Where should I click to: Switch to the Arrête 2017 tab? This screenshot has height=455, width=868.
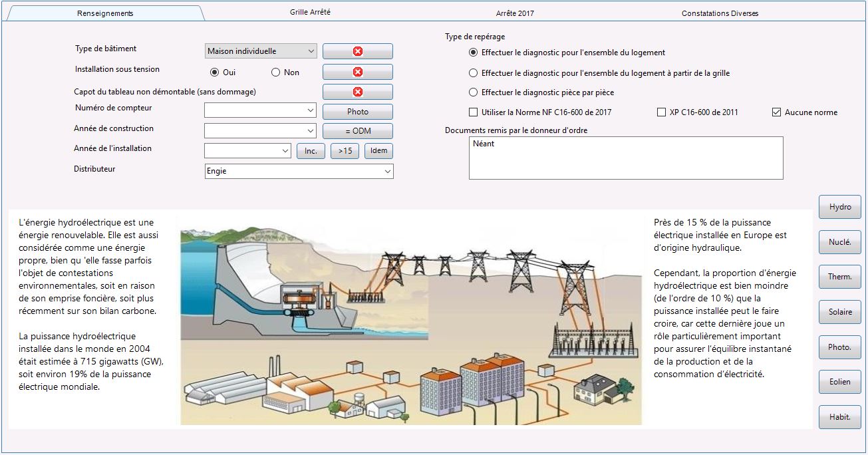pyautogui.click(x=515, y=13)
